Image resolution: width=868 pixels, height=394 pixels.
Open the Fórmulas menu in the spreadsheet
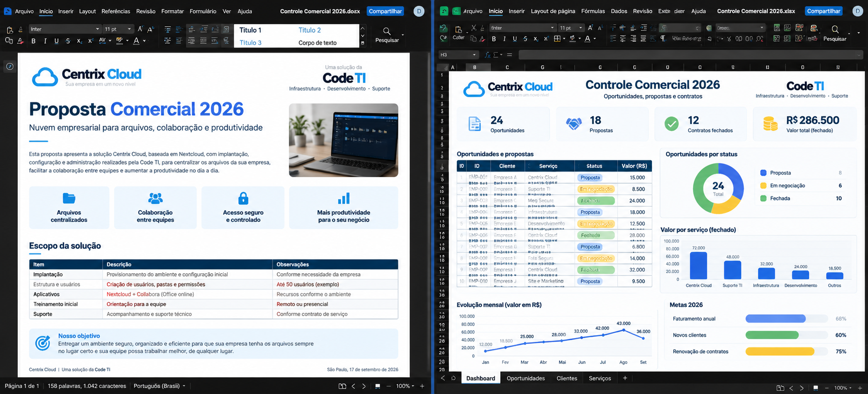coord(593,11)
